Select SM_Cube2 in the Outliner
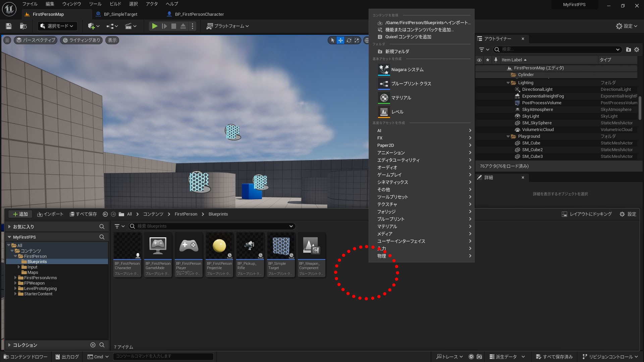Image resolution: width=644 pixels, height=362 pixels. [x=532, y=150]
